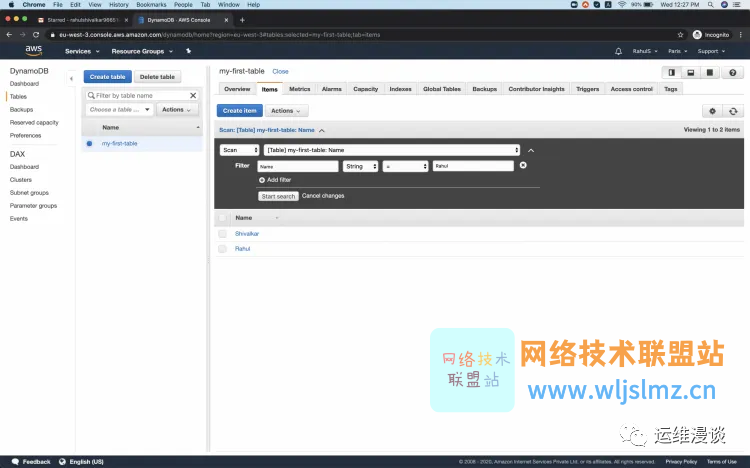Switch to the Global Tables tab
The image size is (750, 468).
pos(441,89)
